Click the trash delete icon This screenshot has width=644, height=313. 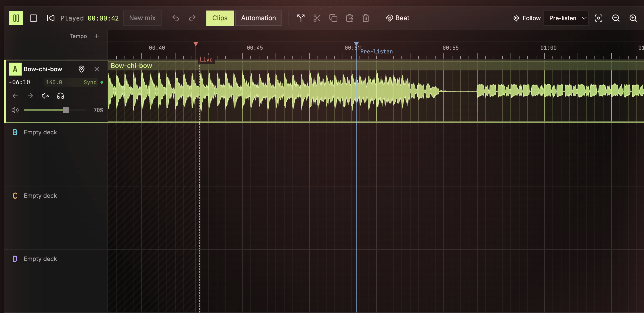(366, 18)
